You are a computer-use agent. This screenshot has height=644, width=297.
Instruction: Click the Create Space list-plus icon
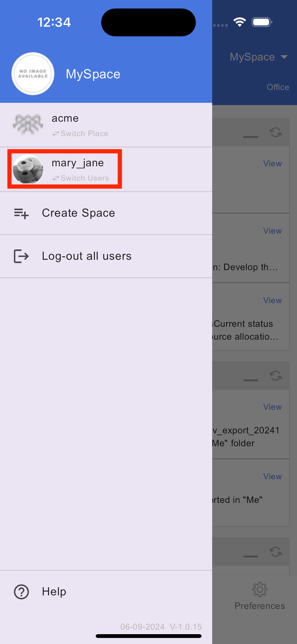21,213
